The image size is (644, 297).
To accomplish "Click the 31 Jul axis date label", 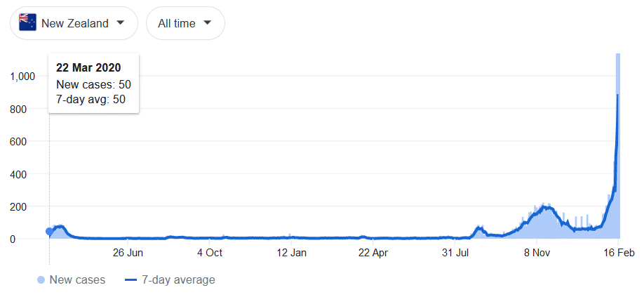I will click(x=456, y=253).
